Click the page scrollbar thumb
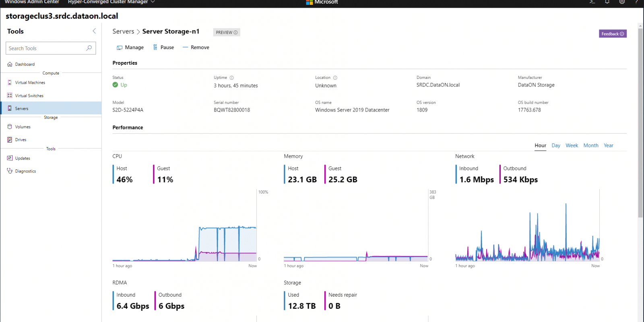Image resolution: width=644 pixels, height=322 pixels. coord(640,123)
